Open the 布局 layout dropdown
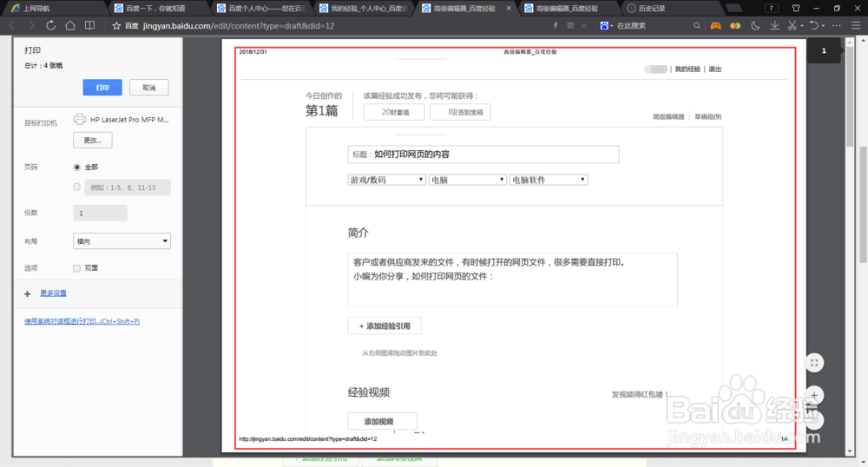 [x=122, y=241]
